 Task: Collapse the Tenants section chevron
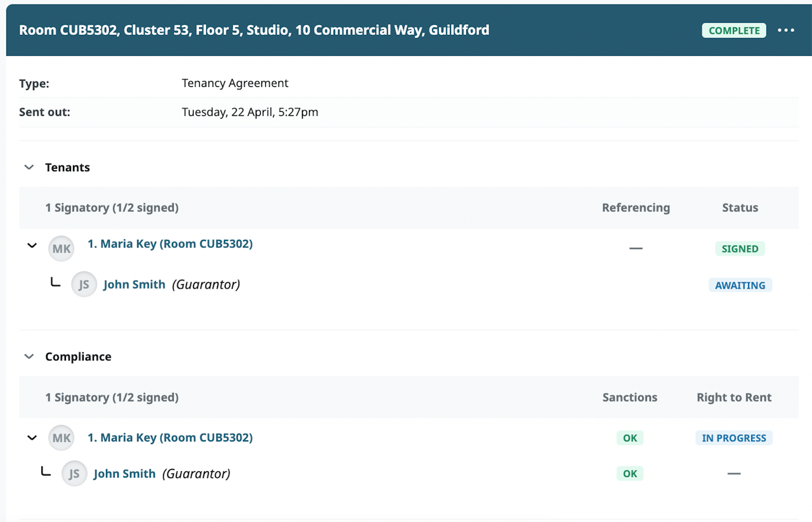pos(29,167)
